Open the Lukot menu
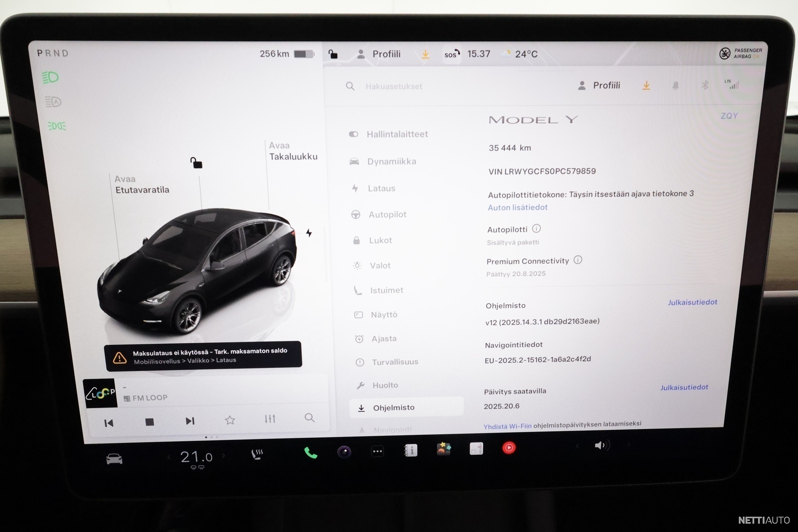 pyautogui.click(x=372, y=240)
